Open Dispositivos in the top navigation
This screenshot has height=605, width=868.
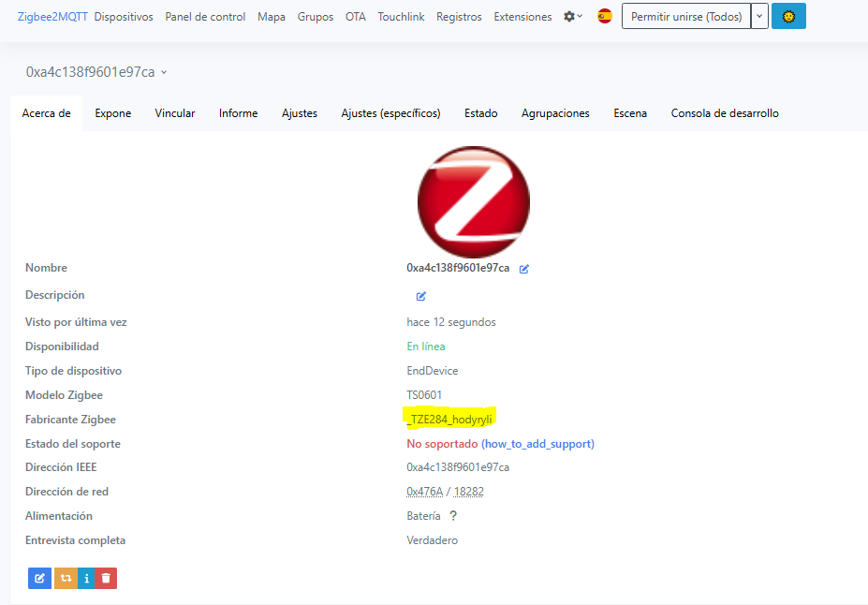[x=124, y=17]
